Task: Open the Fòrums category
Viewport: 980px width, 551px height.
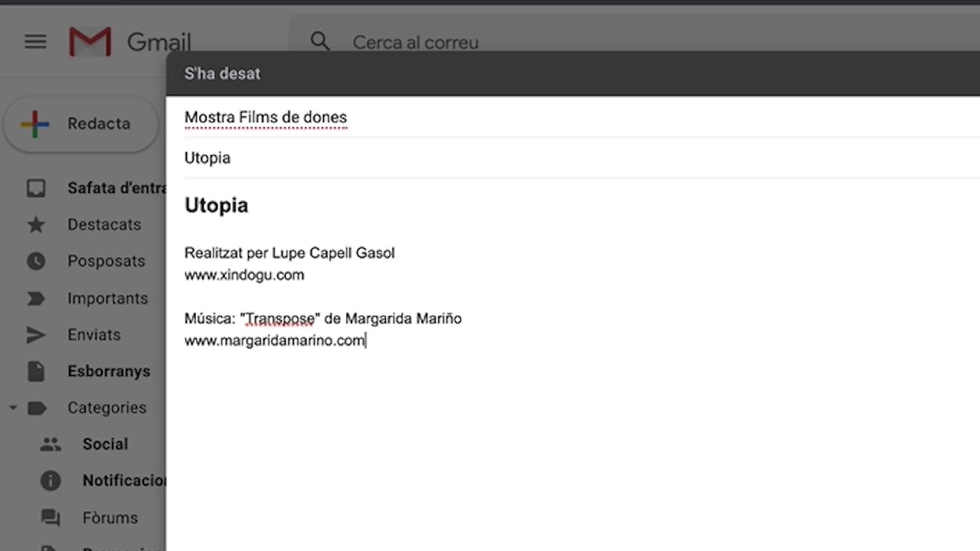Action: pos(110,517)
